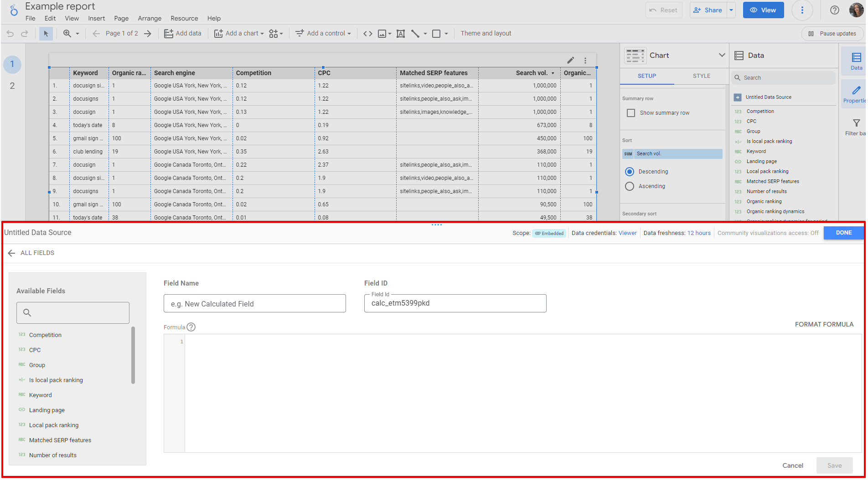Viewport: 868px width, 480px height.
Task: Select Matched SERP features in Available Fields
Action: coord(60,440)
